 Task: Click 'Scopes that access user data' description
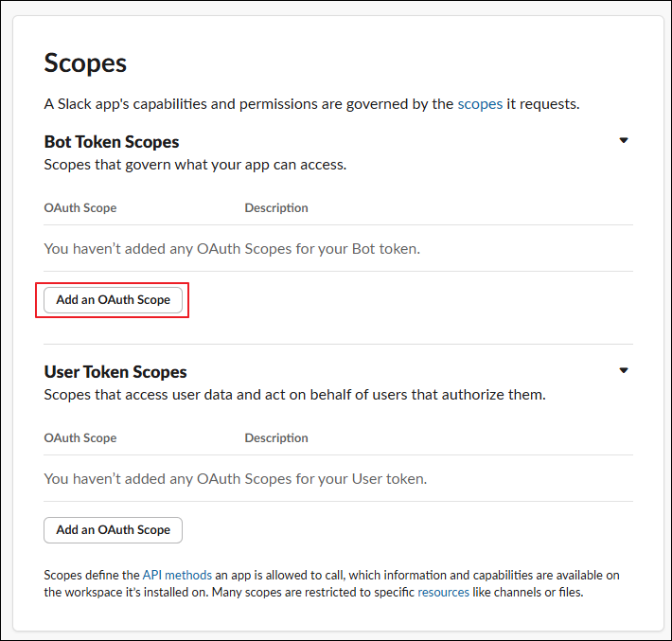click(295, 395)
